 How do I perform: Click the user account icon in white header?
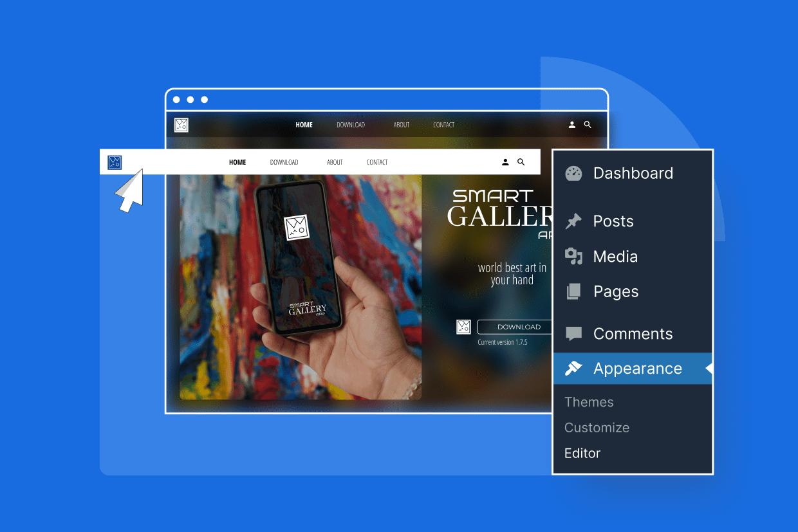[505, 162]
